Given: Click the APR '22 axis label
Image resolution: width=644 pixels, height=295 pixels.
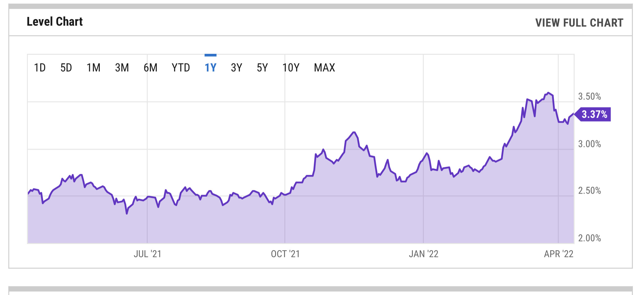Looking at the screenshot, I should coord(559,254).
